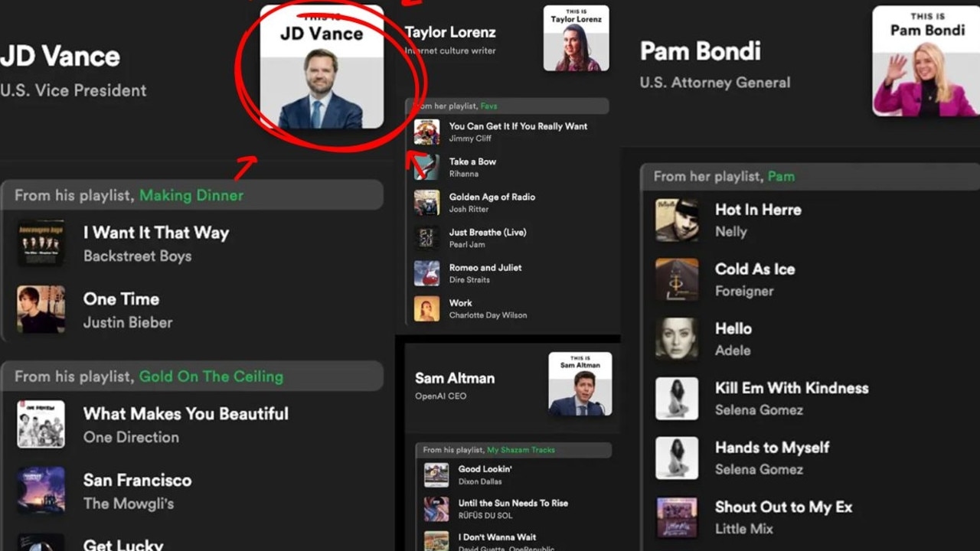Viewport: 980px width, 551px height.
Task: Select the song title "Golden Age of Radio"
Action: 492,197
